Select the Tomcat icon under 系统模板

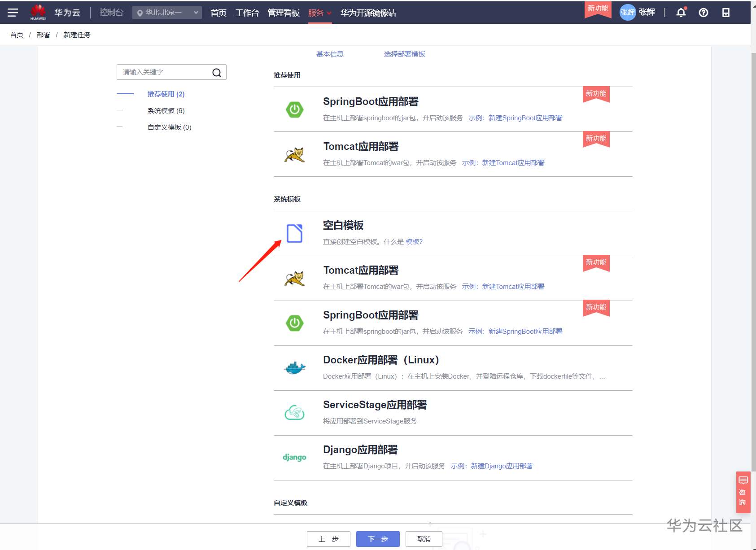(x=295, y=278)
